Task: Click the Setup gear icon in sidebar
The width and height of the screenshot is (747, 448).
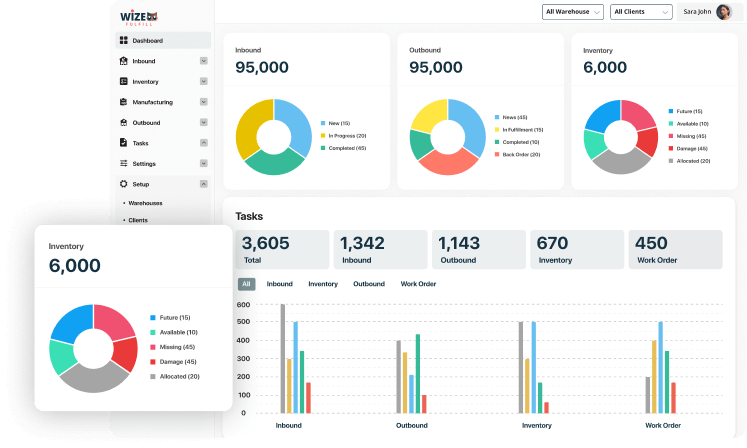Action: tap(124, 184)
